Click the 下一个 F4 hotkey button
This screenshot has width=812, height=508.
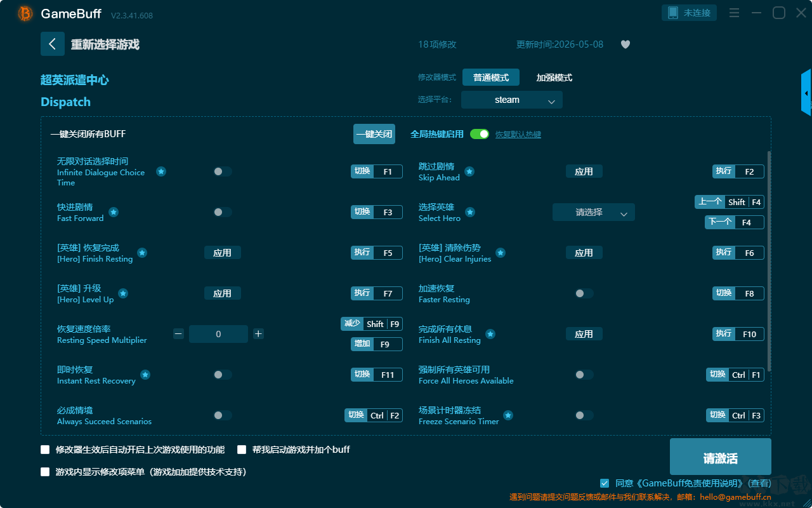(735, 222)
